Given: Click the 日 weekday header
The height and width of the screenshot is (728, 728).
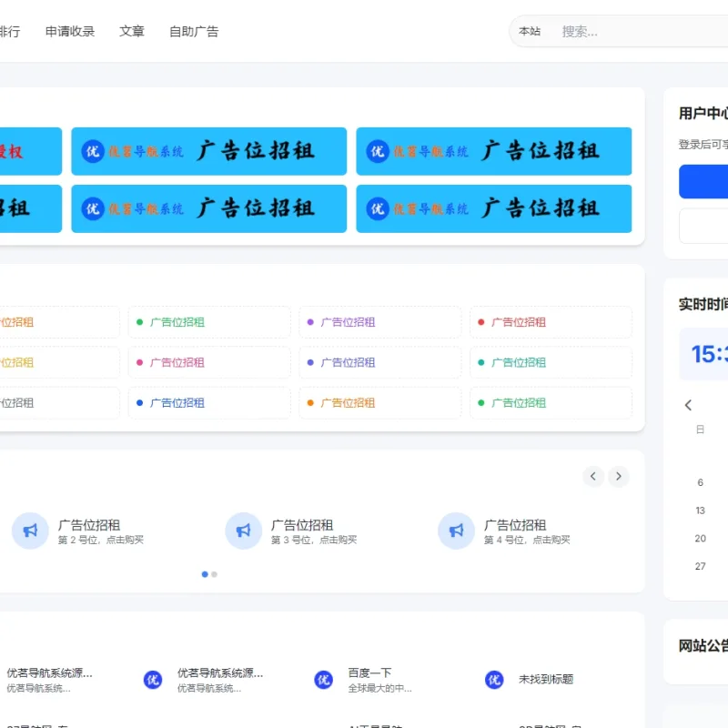Looking at the screenshot, I should [700, 430].
